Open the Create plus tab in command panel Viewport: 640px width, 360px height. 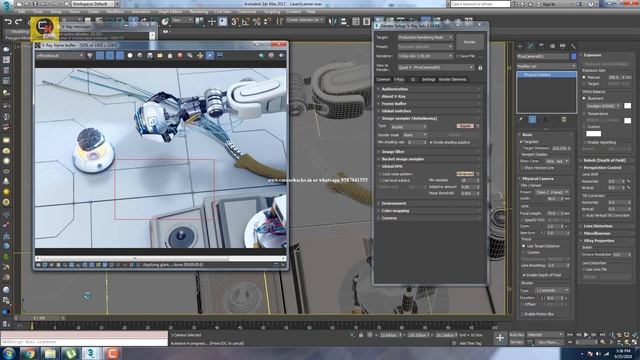520,46
